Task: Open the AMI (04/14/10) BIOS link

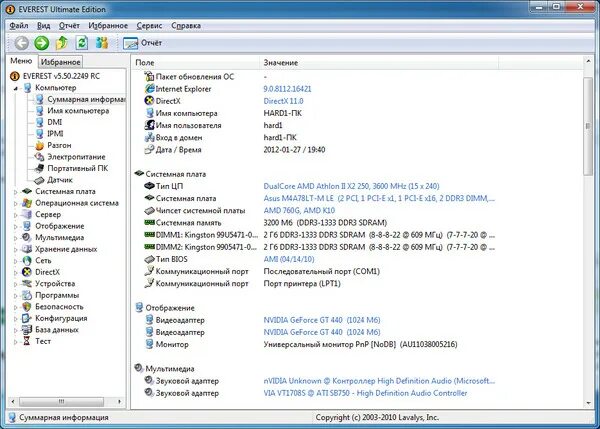Action: coord(289,259)
